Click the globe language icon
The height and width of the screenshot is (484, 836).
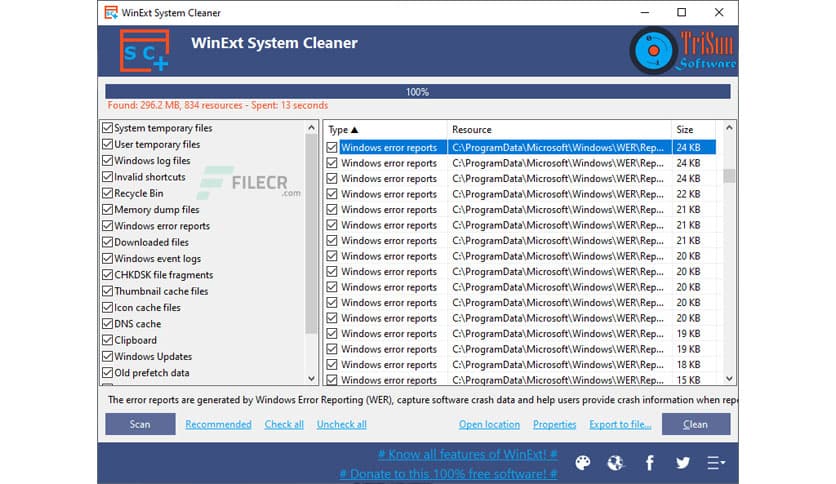tap(615, 463)
